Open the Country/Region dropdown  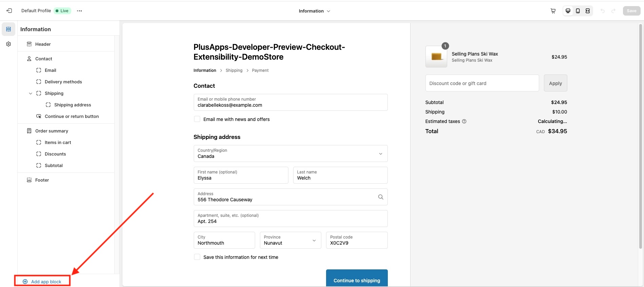click(x=290, y=153)
